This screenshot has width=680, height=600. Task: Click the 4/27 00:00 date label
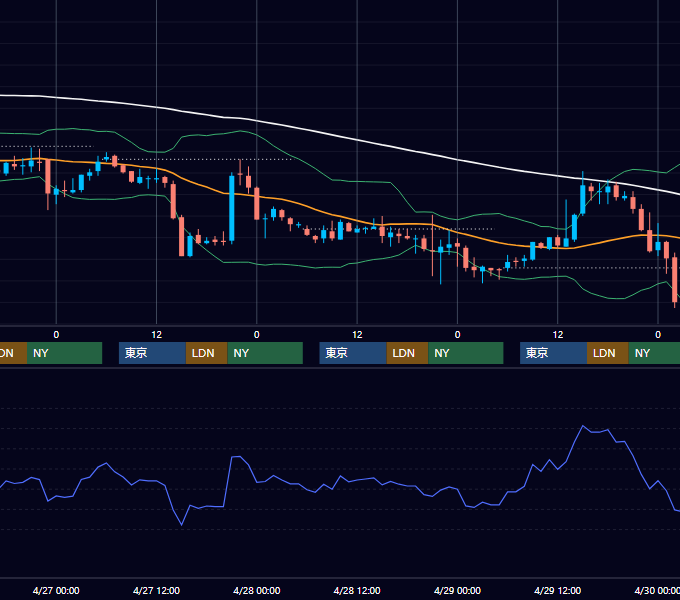[56, 590]
